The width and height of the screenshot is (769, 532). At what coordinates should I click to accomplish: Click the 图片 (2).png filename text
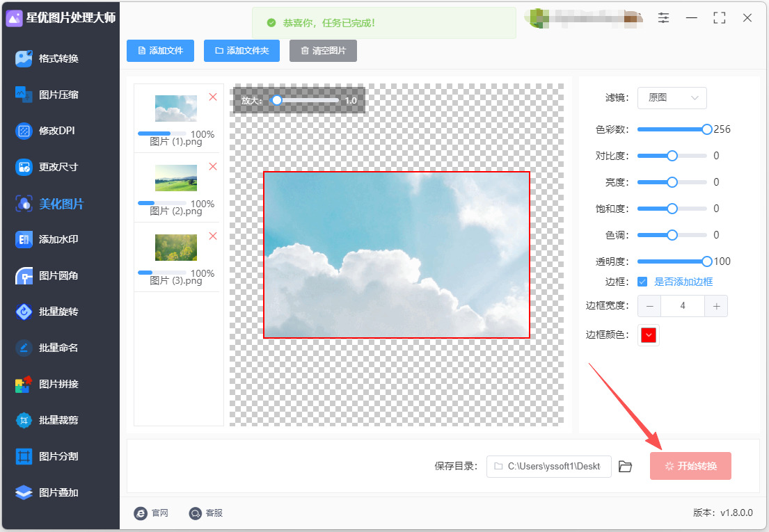[176, 211]
